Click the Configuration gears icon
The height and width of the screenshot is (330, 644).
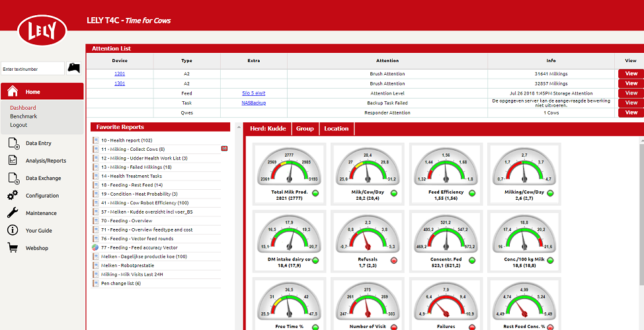pos(13,195)
